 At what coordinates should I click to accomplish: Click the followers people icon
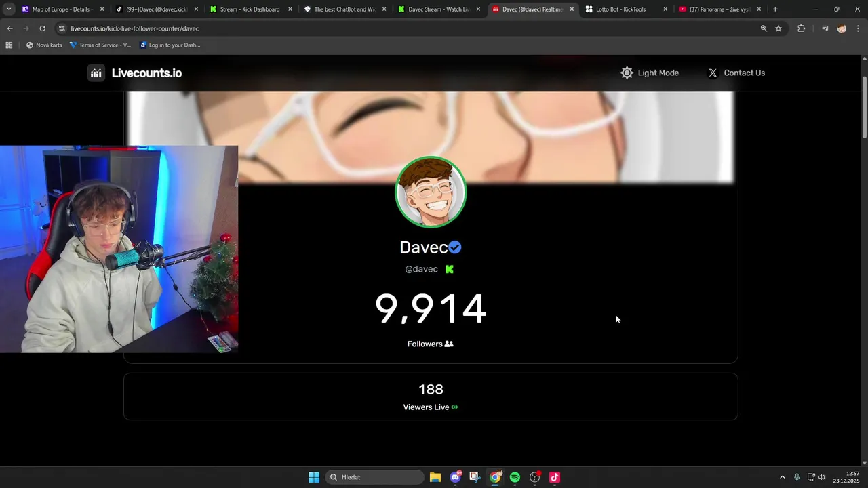[449, 344]
